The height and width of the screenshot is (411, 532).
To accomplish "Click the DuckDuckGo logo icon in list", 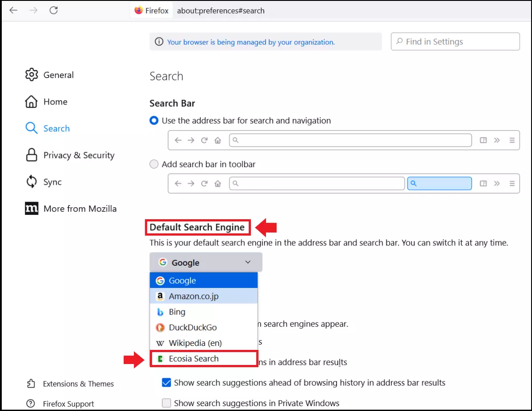I will point(160,328).
